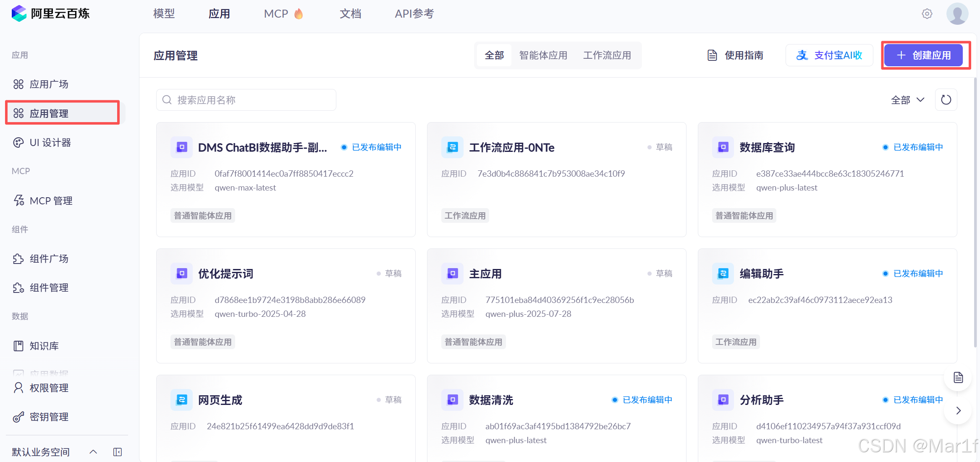The image size is (980, 462).
Task: Open the 应用 top menu
Action: [x=219, y=14]
